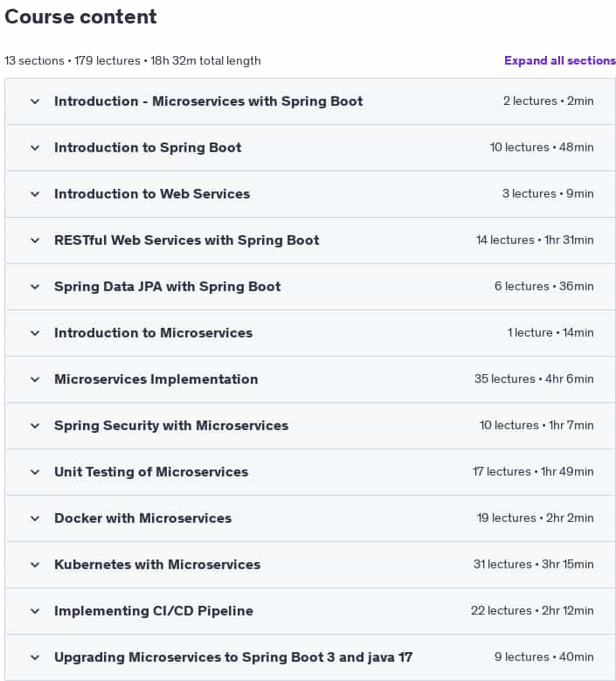Open RESTful Web Services with Spring Boot title
Viewport: 616px width, 681px height.
(x=187, y=240)
